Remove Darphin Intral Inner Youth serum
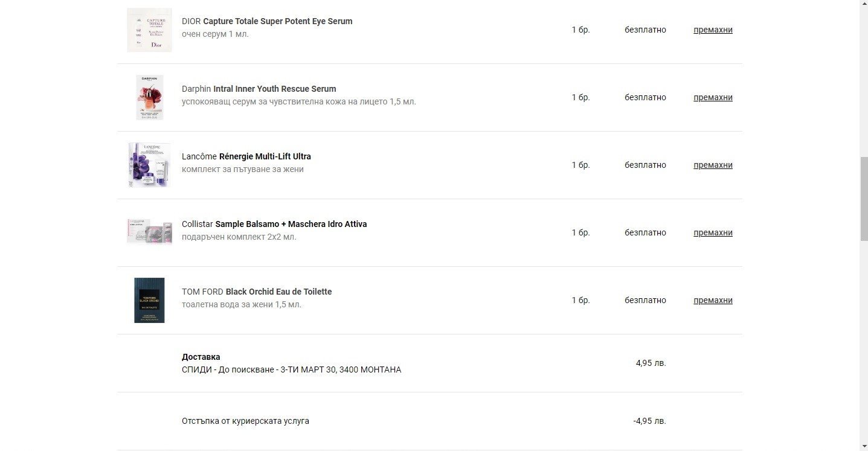The height and width of the screenshot is (451, 868). pyautogui.click(x=713, y=97)
